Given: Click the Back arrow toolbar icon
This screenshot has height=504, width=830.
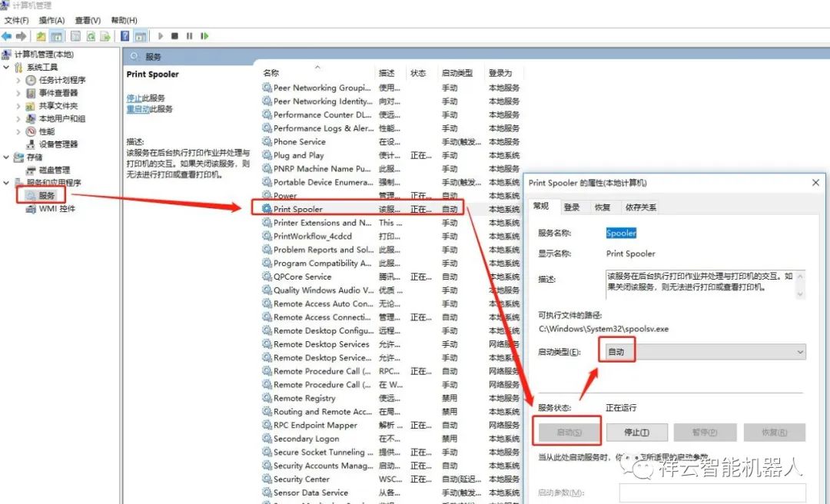Looking at the screenshot, I should [x=6, y=36].
